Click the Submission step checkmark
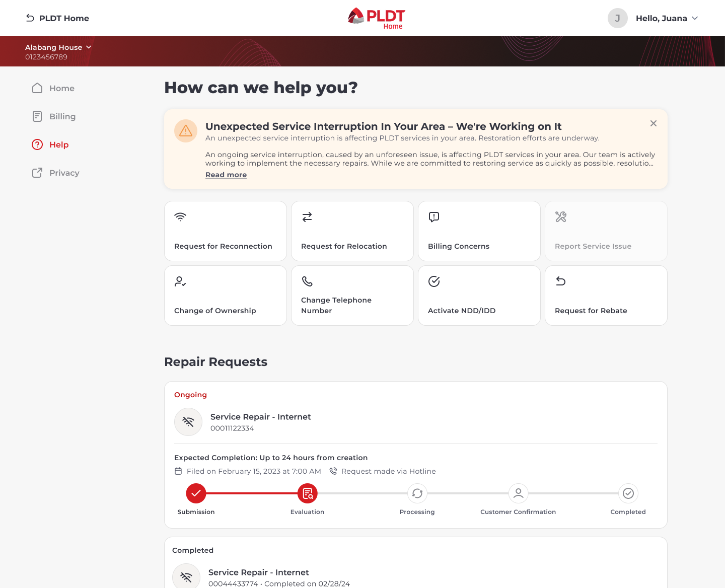Viewport: 725px width, 588px height. tap(196, 493)
